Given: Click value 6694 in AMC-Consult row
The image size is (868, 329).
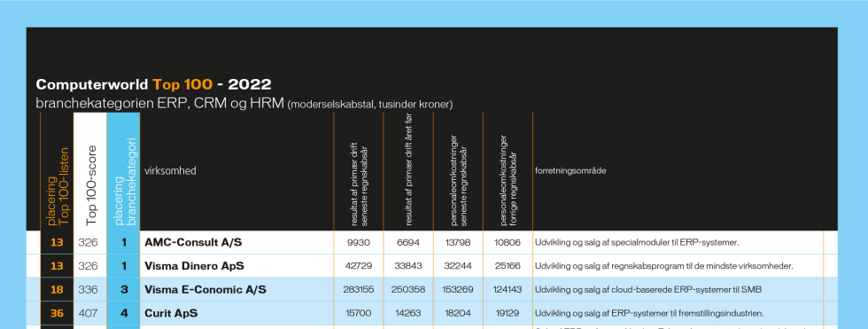Looking at the screenshot, I should 408,242.
